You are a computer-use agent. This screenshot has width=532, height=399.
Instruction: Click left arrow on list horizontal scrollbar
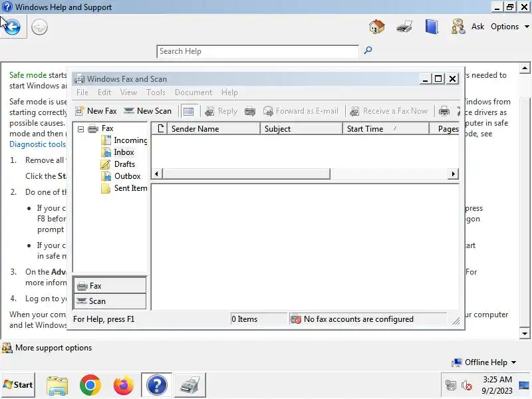point(156,174)
